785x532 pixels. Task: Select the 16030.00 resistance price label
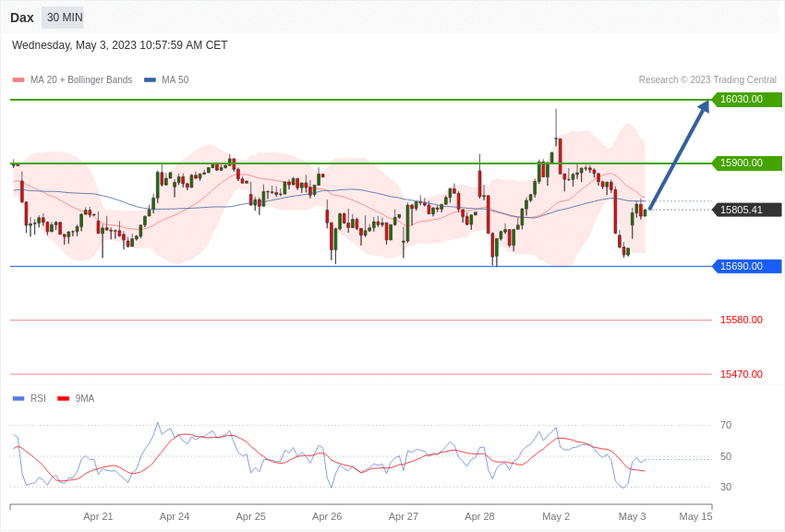746,99
